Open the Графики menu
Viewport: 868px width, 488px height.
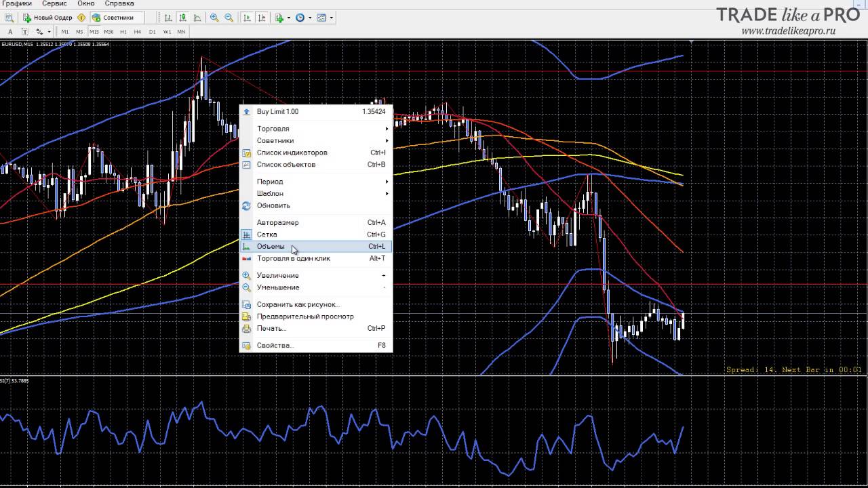click(17, 3)
